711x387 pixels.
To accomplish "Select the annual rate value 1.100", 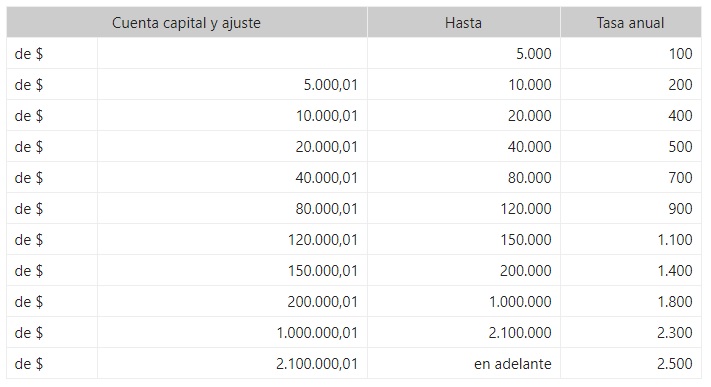I will click(x=631, y=239).
